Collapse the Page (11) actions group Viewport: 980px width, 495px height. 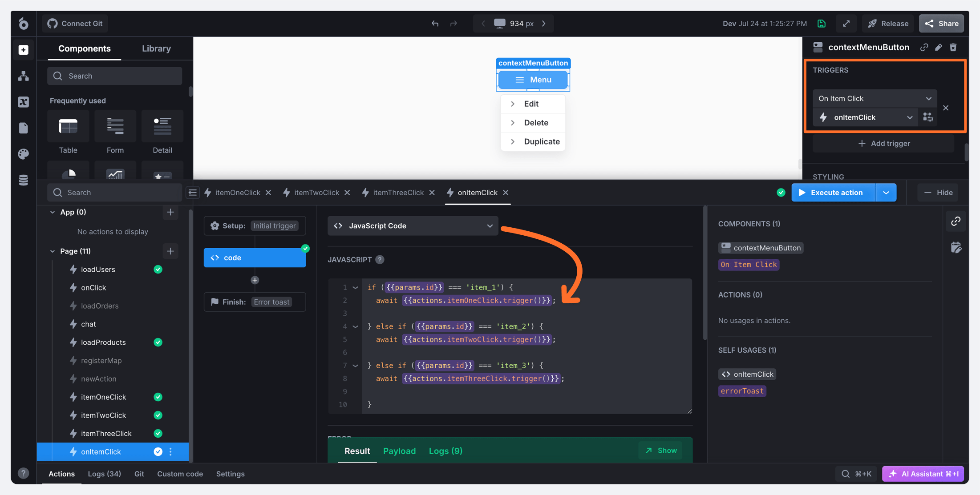pos(53,251)
